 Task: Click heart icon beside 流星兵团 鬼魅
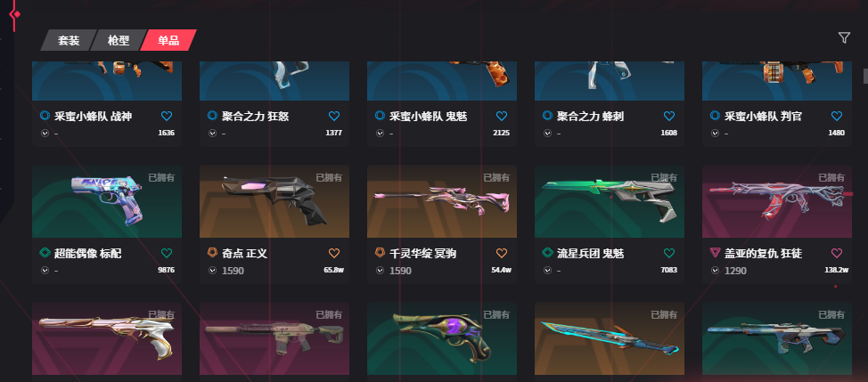pos(669,253)
